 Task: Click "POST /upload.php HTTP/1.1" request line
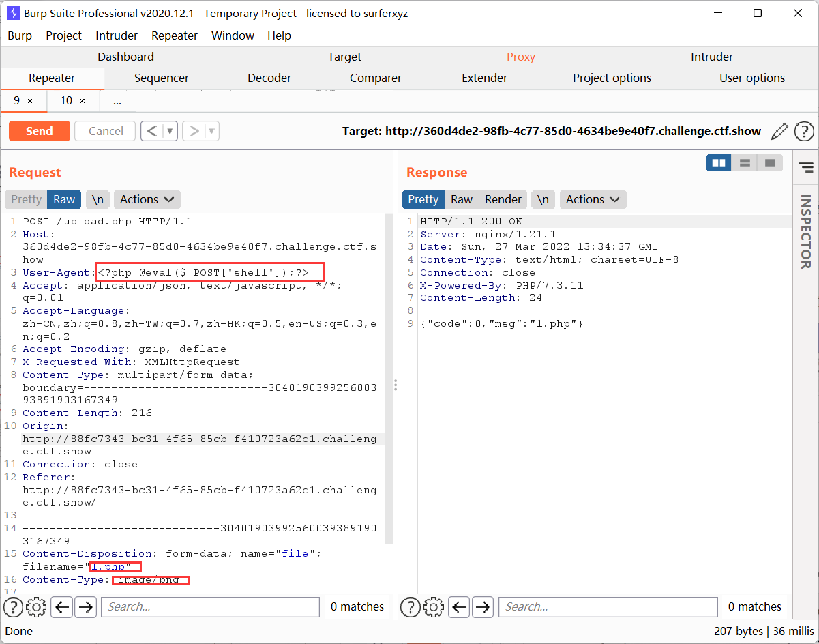click(108, 221)
